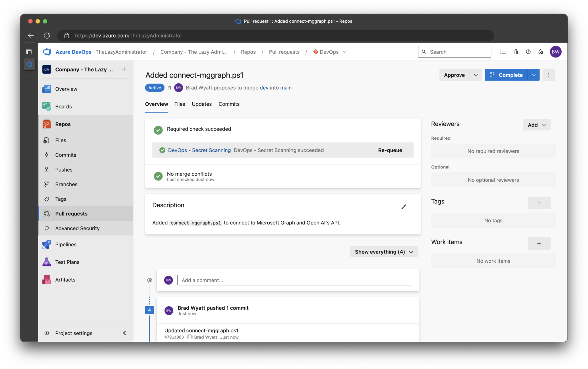Click the Complete button
588x369 pixels.
[x=506, y=75]
